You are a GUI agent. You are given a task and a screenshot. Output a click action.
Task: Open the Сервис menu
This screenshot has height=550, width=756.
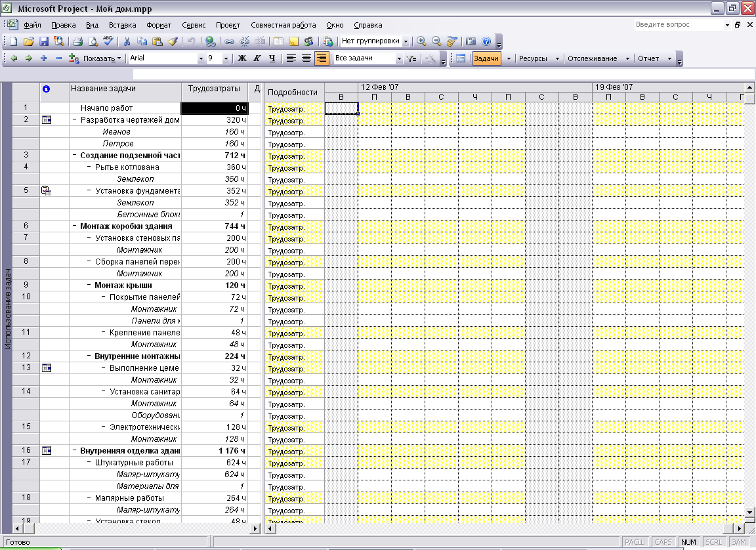[x=194, y=25]
